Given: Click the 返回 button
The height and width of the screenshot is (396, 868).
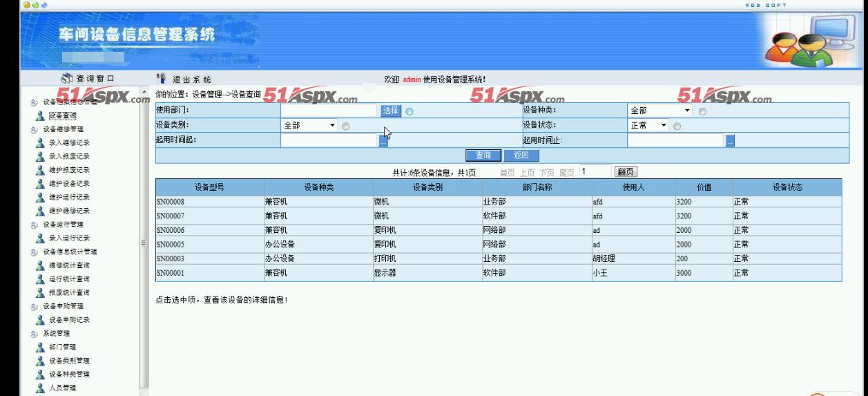Looking at the screenshot, I should click(x=521, y=155).
